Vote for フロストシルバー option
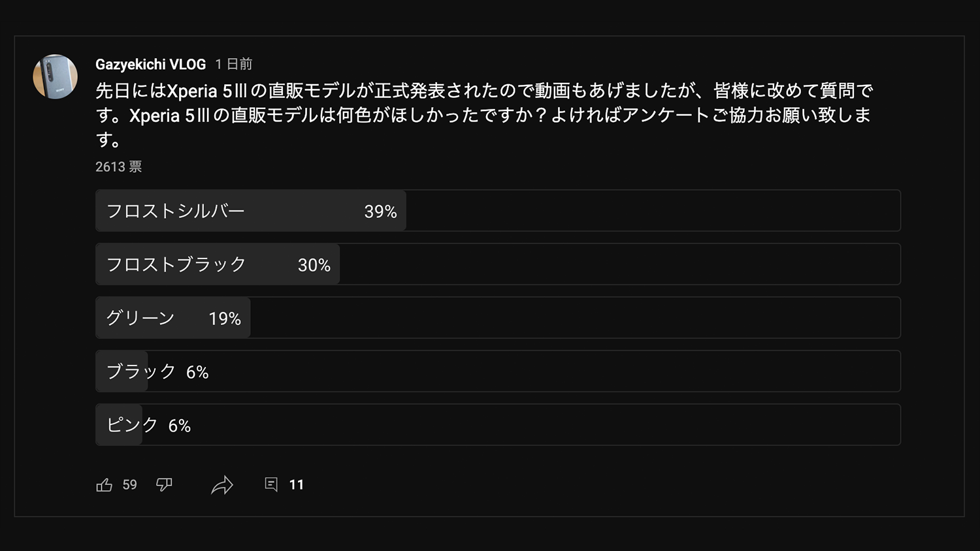Screen dimensions: 980x551 click(176, 211)
